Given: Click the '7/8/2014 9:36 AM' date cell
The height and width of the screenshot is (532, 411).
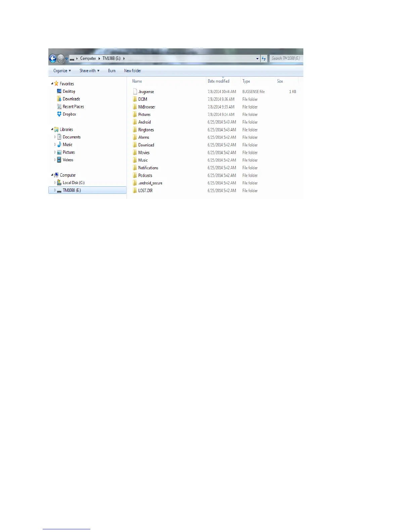Looking at the screenshot, I should coord(221,99).
